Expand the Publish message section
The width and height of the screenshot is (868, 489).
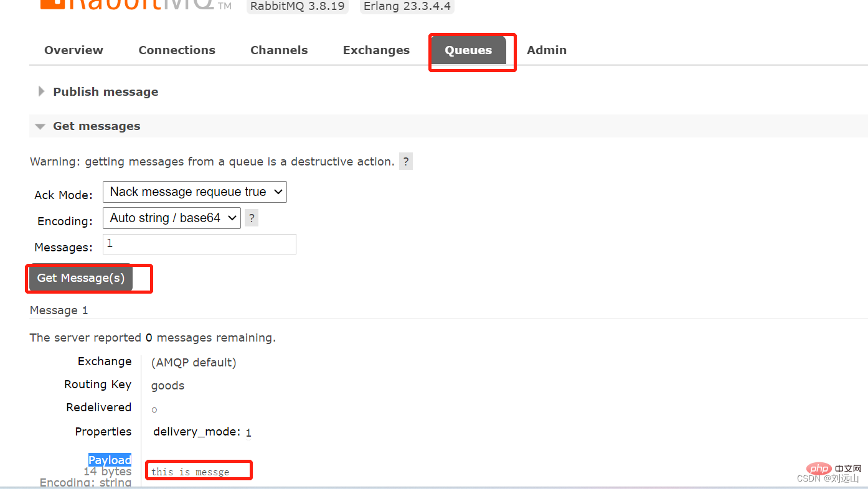[105, 91]
